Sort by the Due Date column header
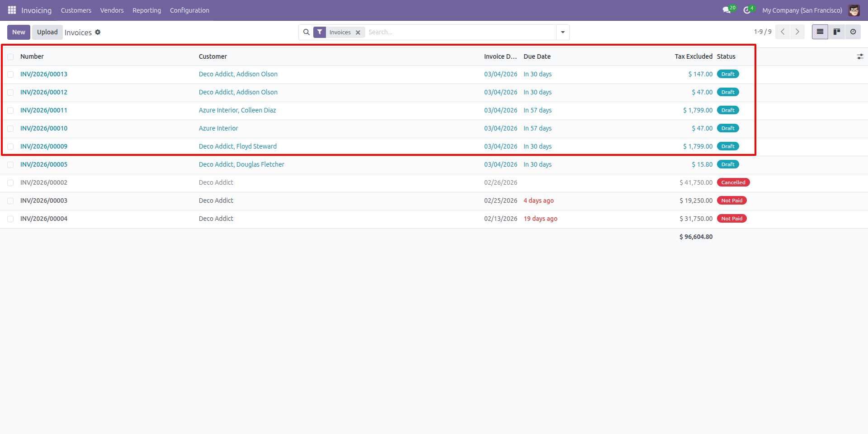The height and width of the screenshot is (434, 868). tap(537, 56)
